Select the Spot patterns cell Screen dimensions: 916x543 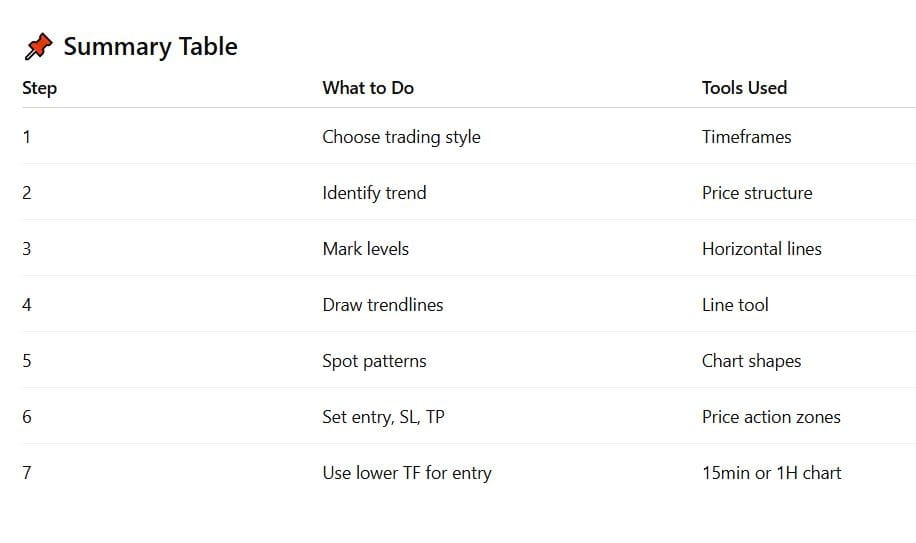pos(374,361)
